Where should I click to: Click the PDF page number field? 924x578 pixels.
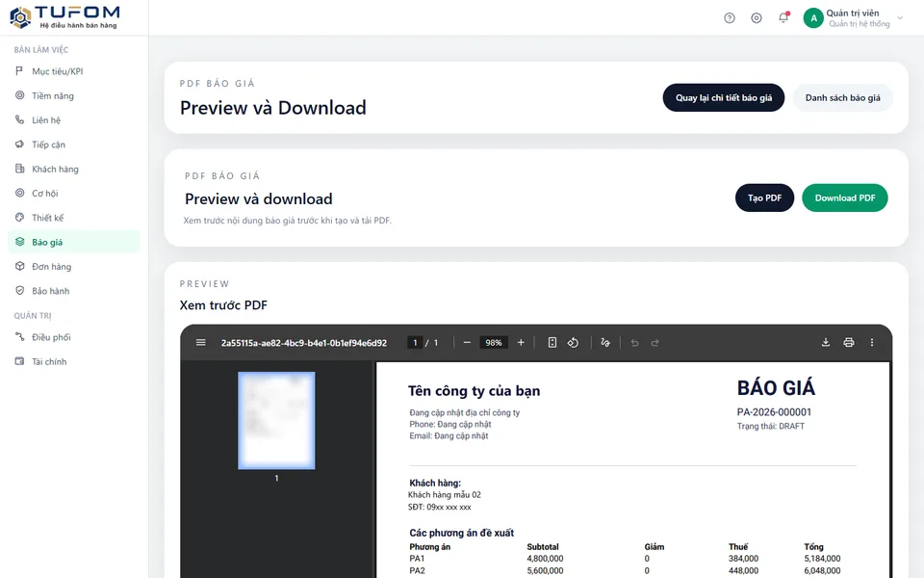click(x=415, y=343)
